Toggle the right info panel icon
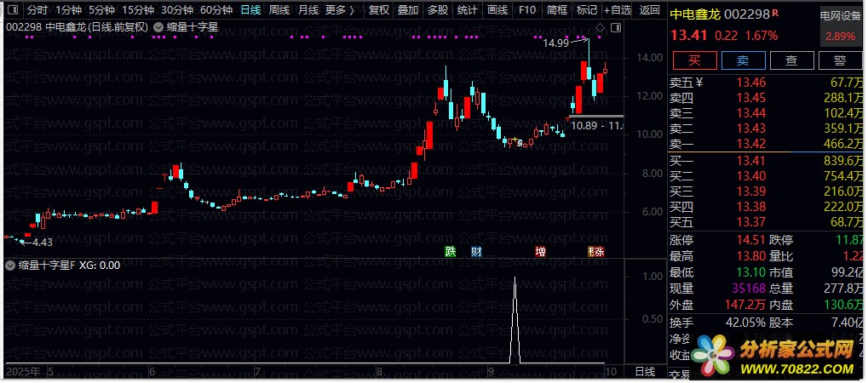The height and width of the screenshot is (383, 868). click(x=616, y=27)
